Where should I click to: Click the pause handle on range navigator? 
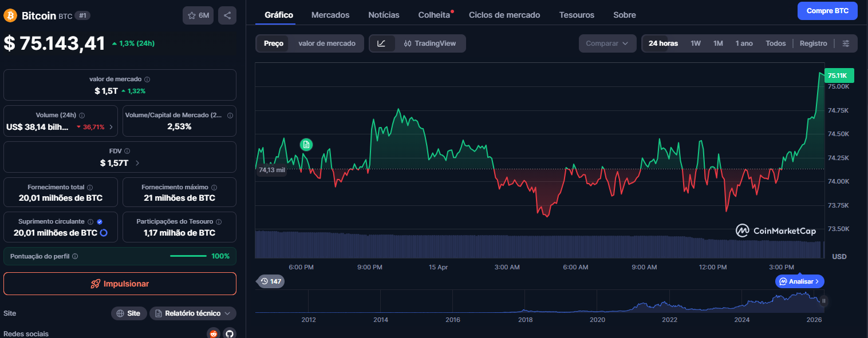(824, 301)
